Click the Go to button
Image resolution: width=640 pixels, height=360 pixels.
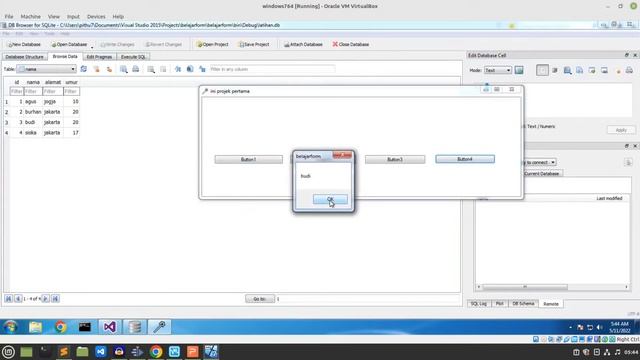(260, 299)
